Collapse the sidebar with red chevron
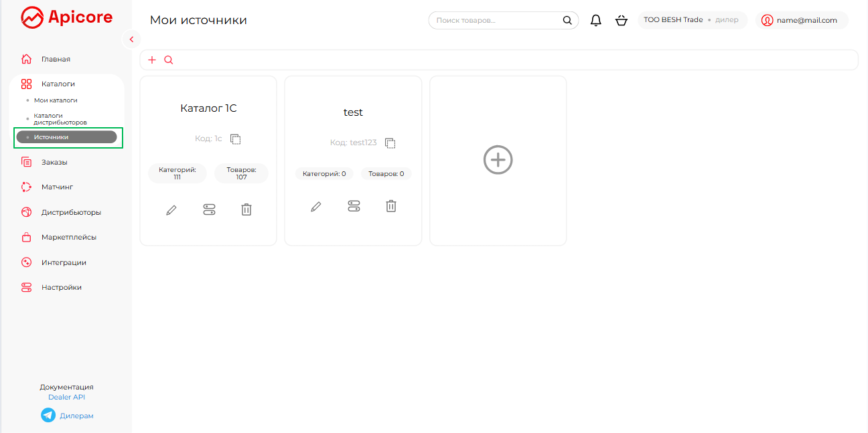The height and width of the screenshot is (433, 868). pyautogui.click(x=131, y=39)
